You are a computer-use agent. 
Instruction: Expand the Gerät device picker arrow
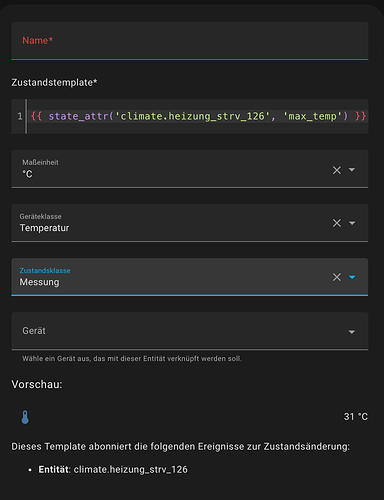tap(352, 332)
